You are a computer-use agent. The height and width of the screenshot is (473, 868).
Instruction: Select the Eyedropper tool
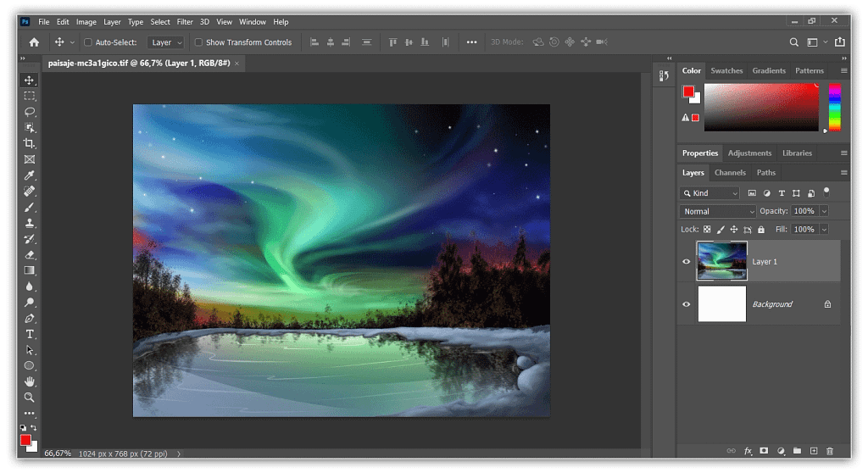click(30, 175)
